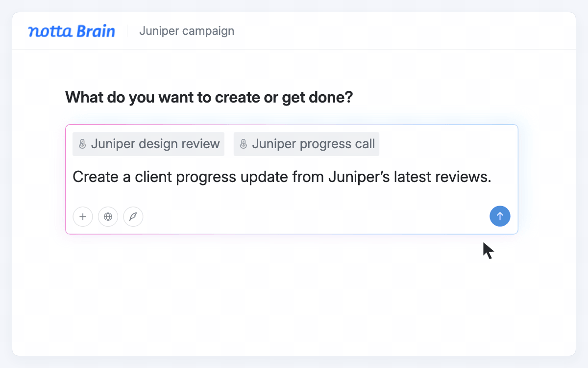Image resolution: width=588 pixels, height=368 pixels.
Task: Open the Juniper progress call attachment chip
Action: point(306,144)
